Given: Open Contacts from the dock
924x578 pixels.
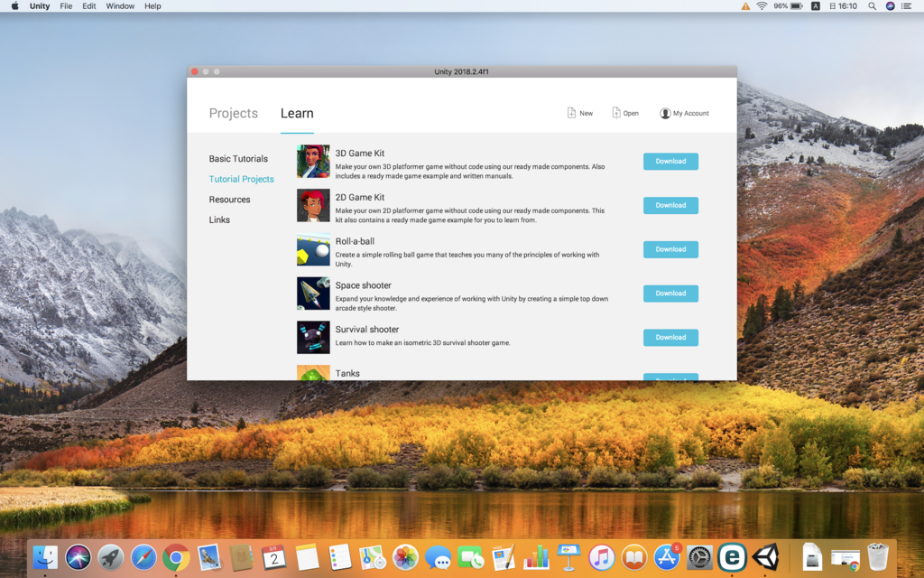Looking at the screenshot, I should pos(241,557).
